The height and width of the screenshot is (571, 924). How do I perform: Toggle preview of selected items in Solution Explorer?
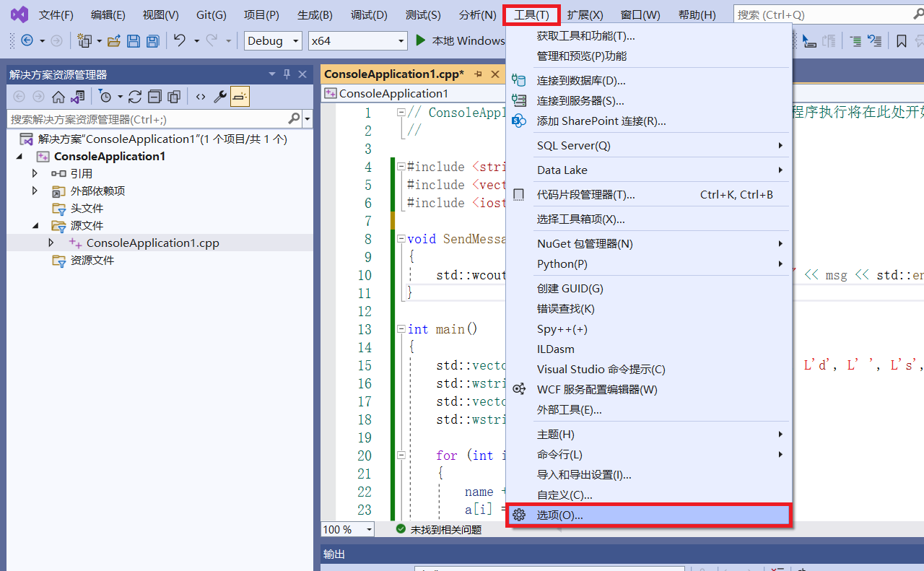point(240,96)
